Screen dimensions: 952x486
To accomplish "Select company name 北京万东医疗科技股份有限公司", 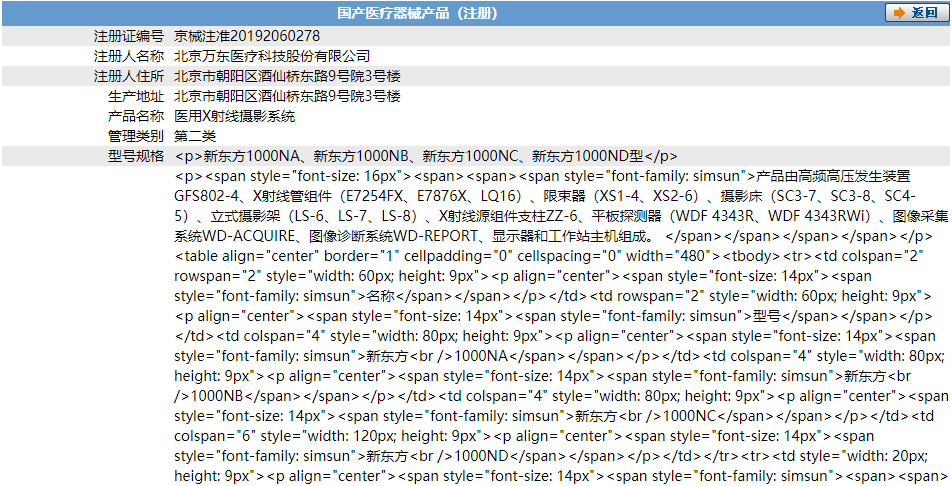I will (x=272, y=56).
